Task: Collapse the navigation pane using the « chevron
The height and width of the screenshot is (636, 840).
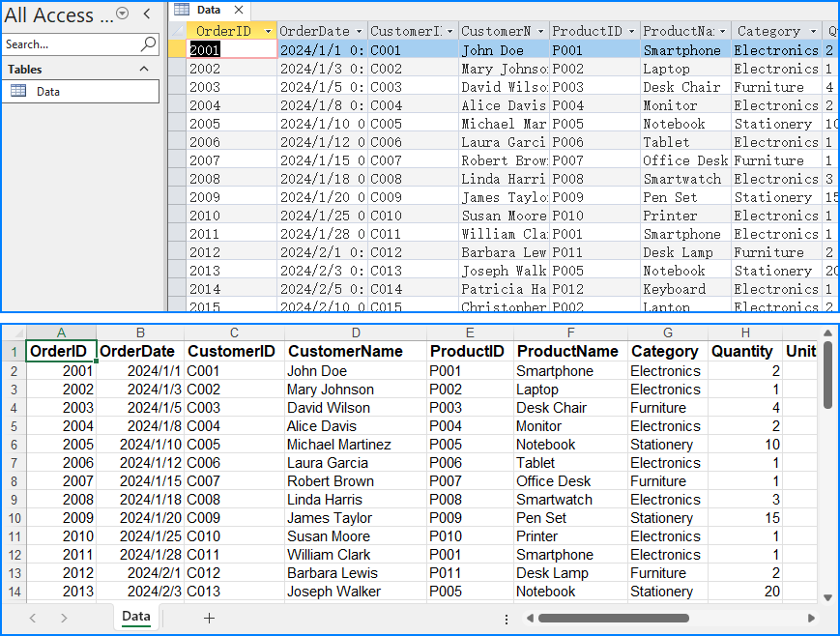Action: [148, 14]
